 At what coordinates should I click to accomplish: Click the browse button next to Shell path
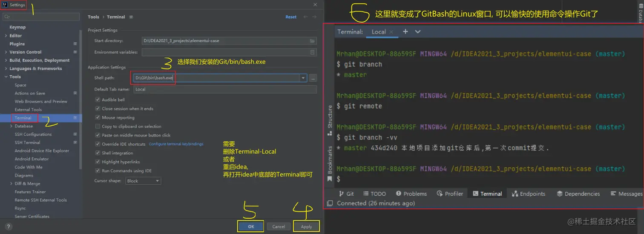(313, 78)
